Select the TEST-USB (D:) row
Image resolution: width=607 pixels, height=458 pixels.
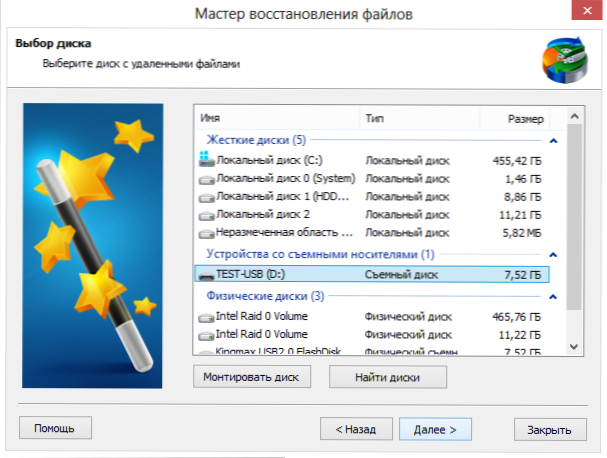pyautogui.click(x=372, y=274)
